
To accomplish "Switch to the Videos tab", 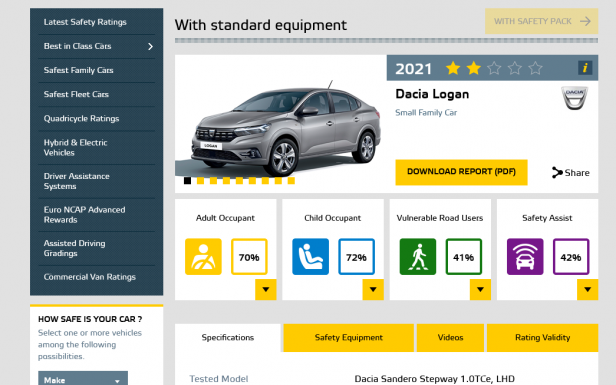I will [450, 337].
